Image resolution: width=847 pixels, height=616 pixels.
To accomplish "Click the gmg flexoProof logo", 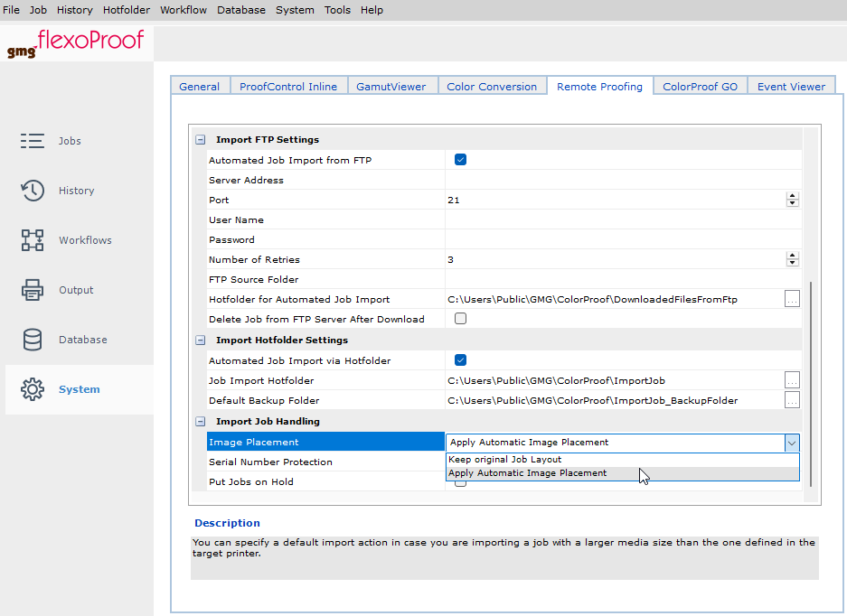I will [x=76, y=42].
